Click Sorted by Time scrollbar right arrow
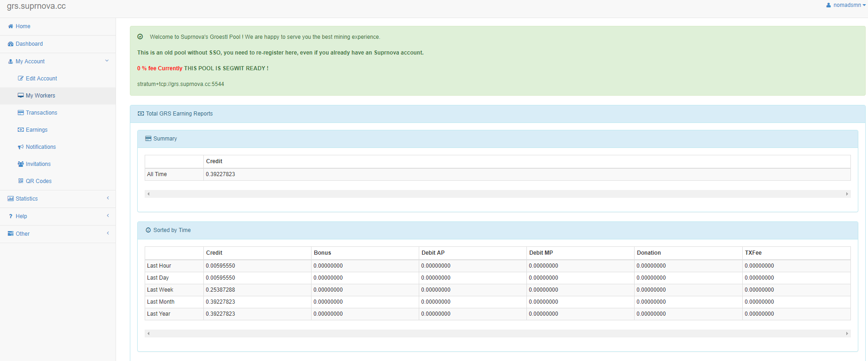Image resolution: width=868 pixels, height=361 pixels. click(x=847, y=334)
